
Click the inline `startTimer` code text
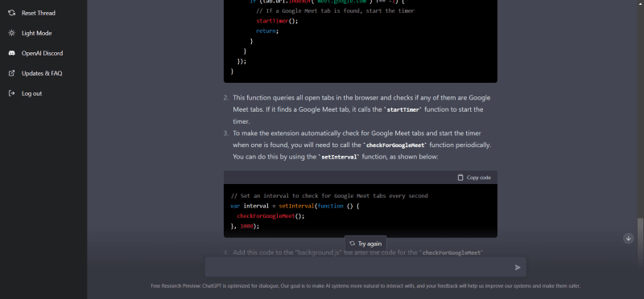click(x=402, y=110)
